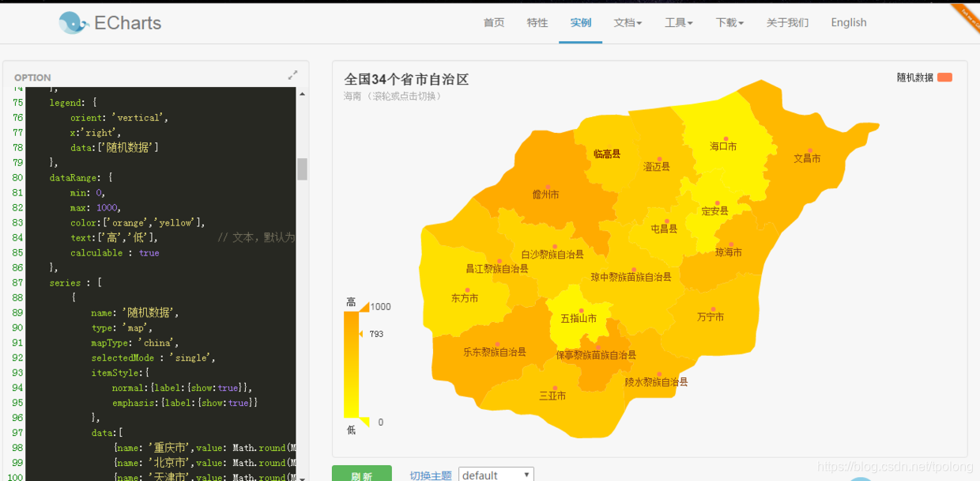This screenshot has width=980, height=481.
Task: Toggle 随机数据 series visibility via legend
Action: click(x=917, y=77)
